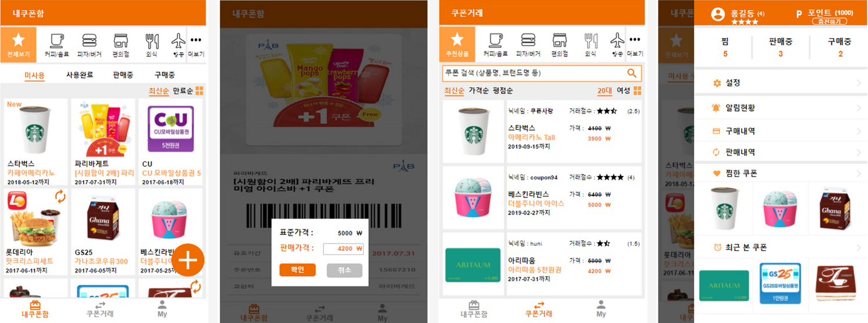Switch to the 사용완료 tab
868x323 pixels.
coord(80,75)
